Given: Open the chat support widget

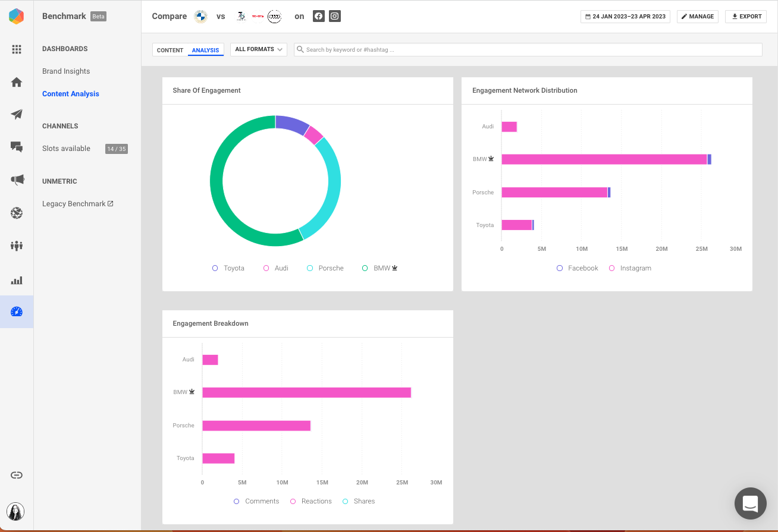Looking at the screenshot, I should [750, 503].
